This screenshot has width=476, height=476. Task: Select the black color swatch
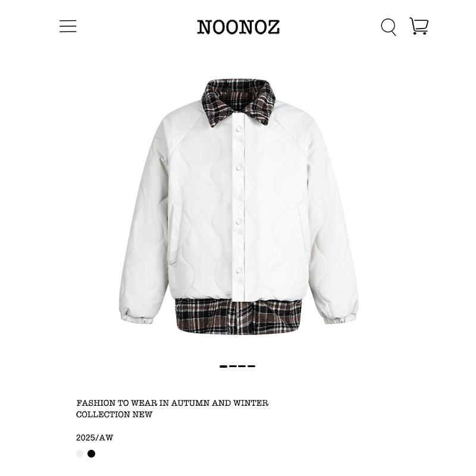coord(92,453)
